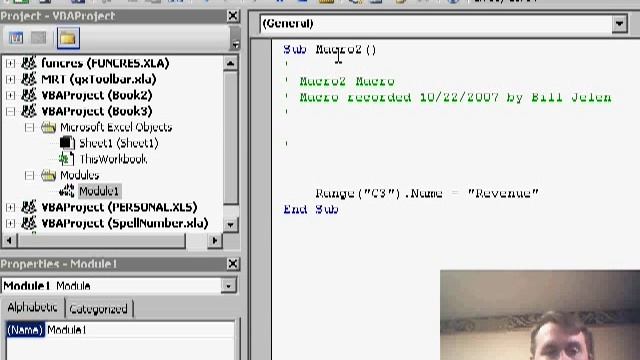Collapse the Microsoft Excel Objects folder

(29, 127)
